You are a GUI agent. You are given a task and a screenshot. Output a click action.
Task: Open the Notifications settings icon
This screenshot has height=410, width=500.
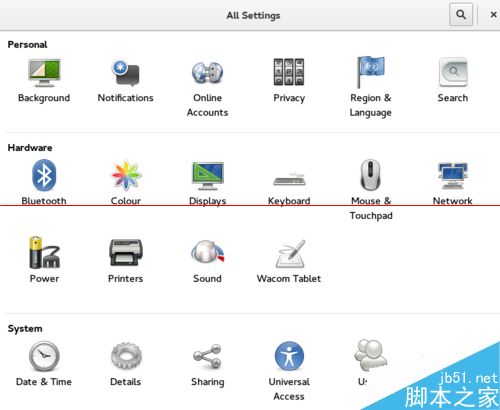126,73
